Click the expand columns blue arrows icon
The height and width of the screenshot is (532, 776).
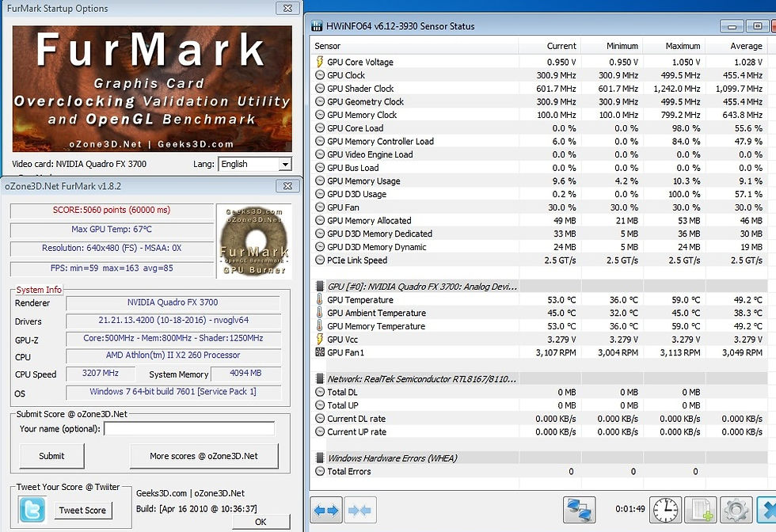[326, 510]
